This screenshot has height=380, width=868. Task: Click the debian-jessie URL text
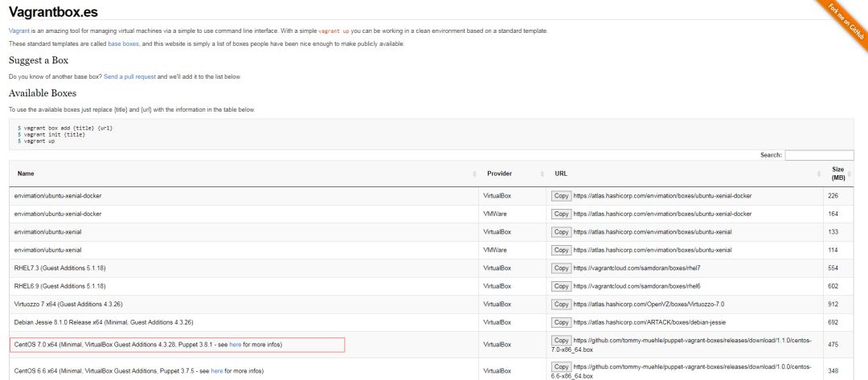649,322
